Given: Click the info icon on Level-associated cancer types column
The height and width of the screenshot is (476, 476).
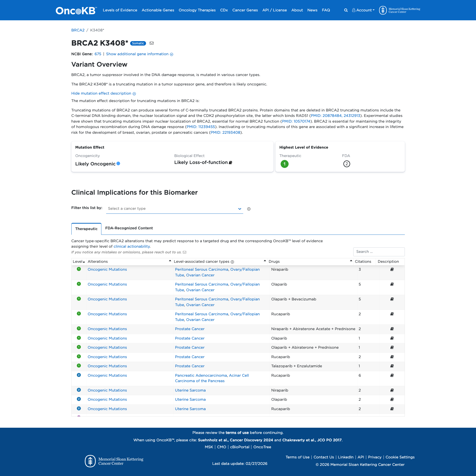Looking at the screenshot, I should coord(232,262).
